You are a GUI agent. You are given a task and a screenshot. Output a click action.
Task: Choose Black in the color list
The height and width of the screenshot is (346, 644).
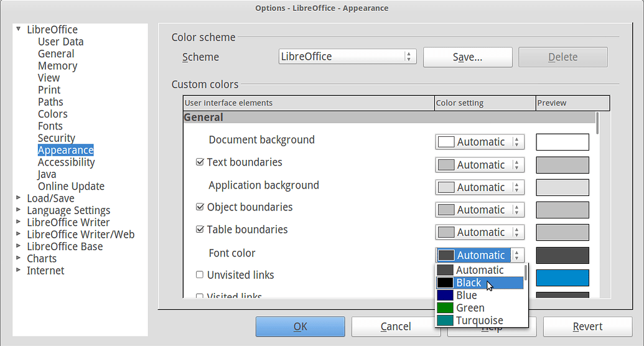coord(479,283)
